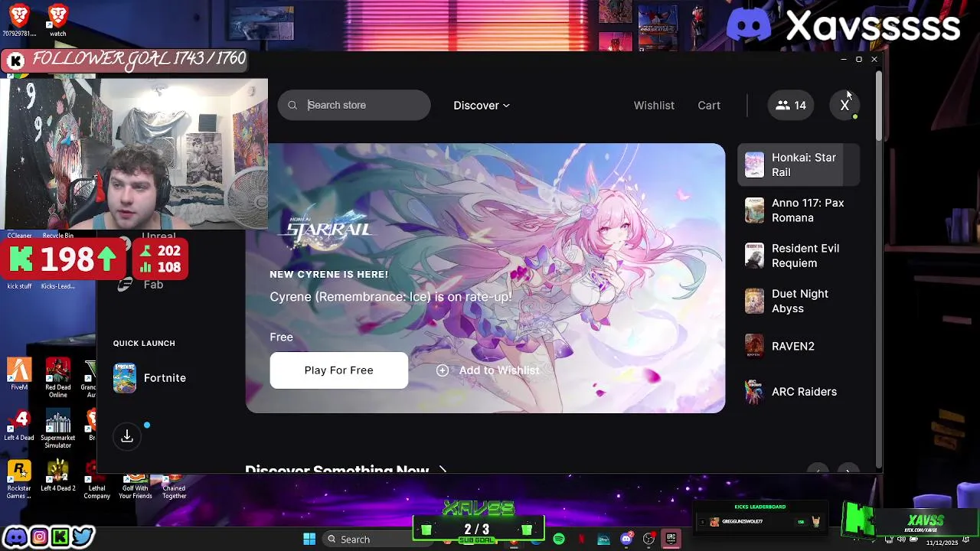The height and width of the screenshot is (551, 980).
Task: Open Spotify from the taskbar
Action: tap(559, 540)
